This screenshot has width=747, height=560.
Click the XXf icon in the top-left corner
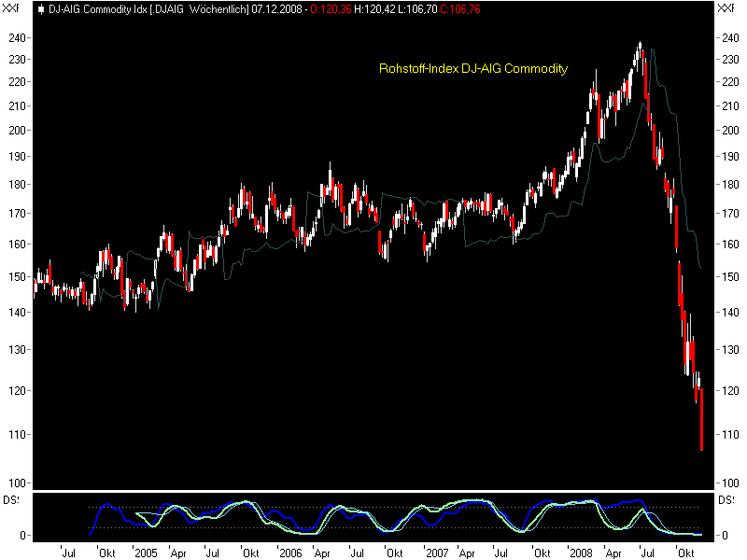click(11, 8)
